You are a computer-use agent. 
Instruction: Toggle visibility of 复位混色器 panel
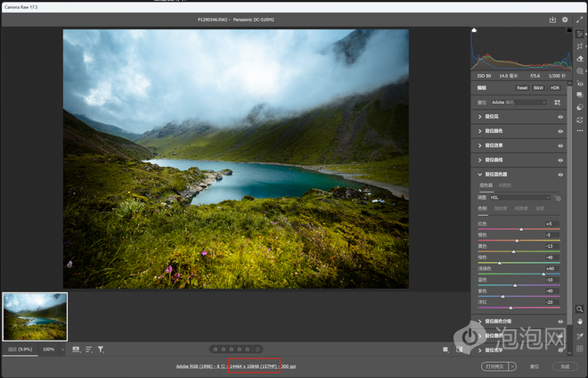(x=560, y=174)
